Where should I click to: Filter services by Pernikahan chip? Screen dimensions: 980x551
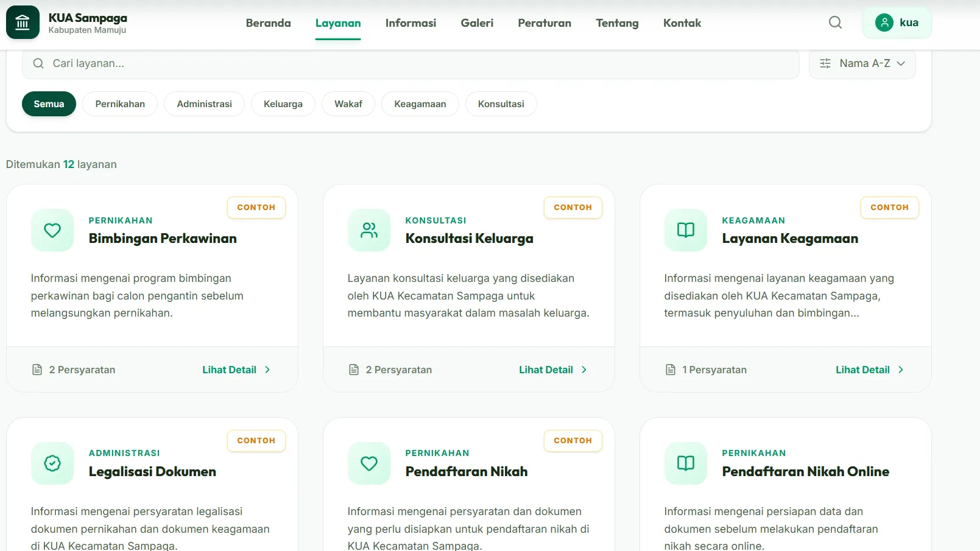[x=120, y=104]
